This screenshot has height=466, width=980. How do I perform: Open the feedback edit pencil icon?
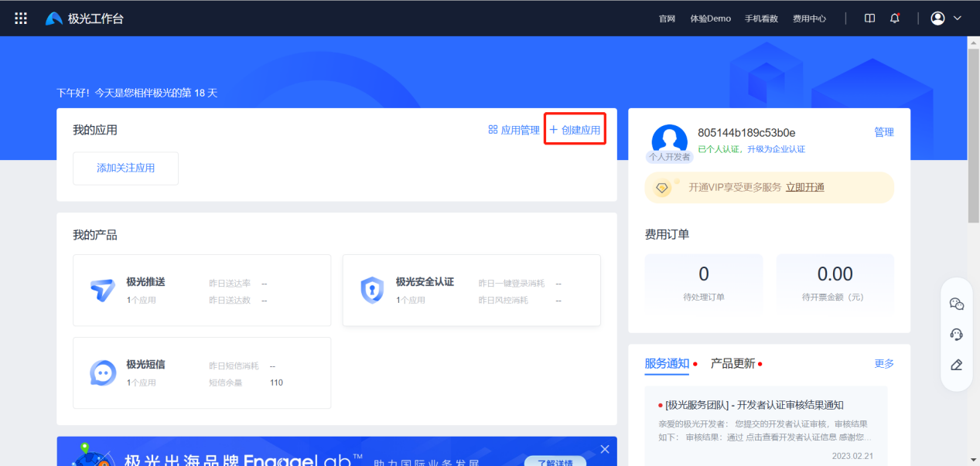click(x=957, y=365)
